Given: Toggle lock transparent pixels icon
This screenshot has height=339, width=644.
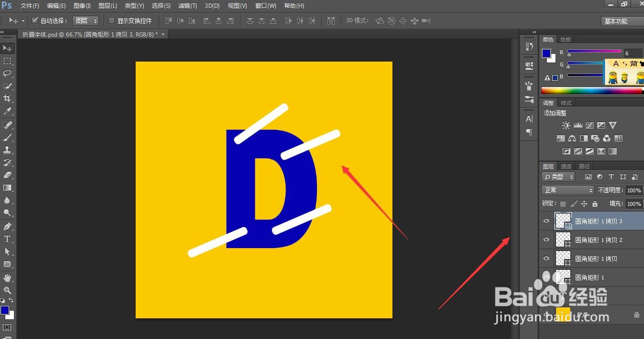Looking at the screenshot, I should coord(563,204).
